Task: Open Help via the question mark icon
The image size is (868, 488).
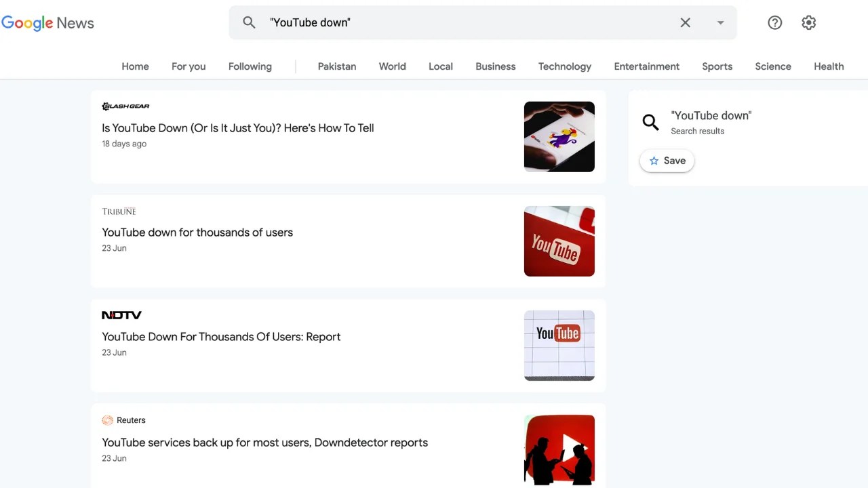Action: [774, 22]
